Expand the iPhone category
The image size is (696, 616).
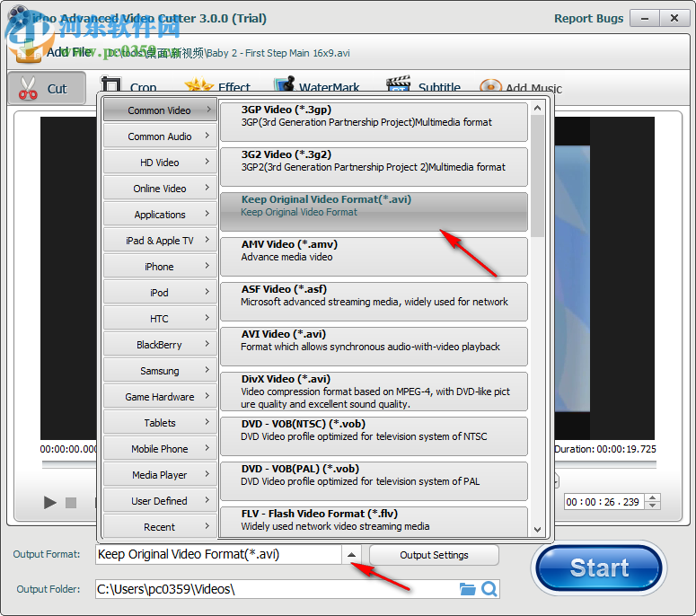[160, 267]
